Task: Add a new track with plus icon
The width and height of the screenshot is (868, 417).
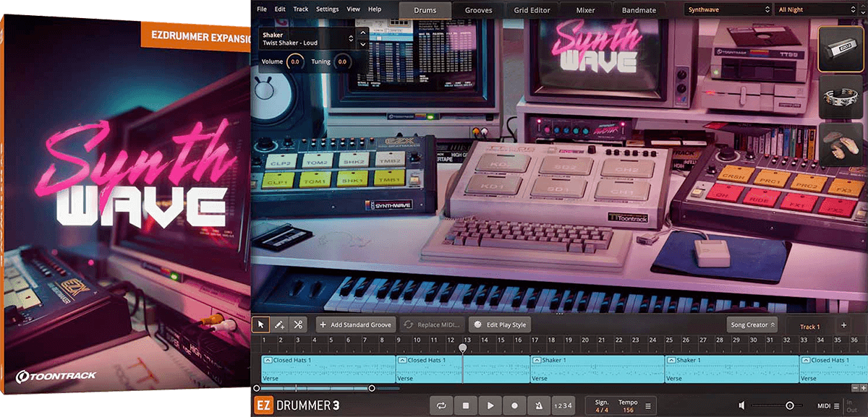Action: click(843, 325)
